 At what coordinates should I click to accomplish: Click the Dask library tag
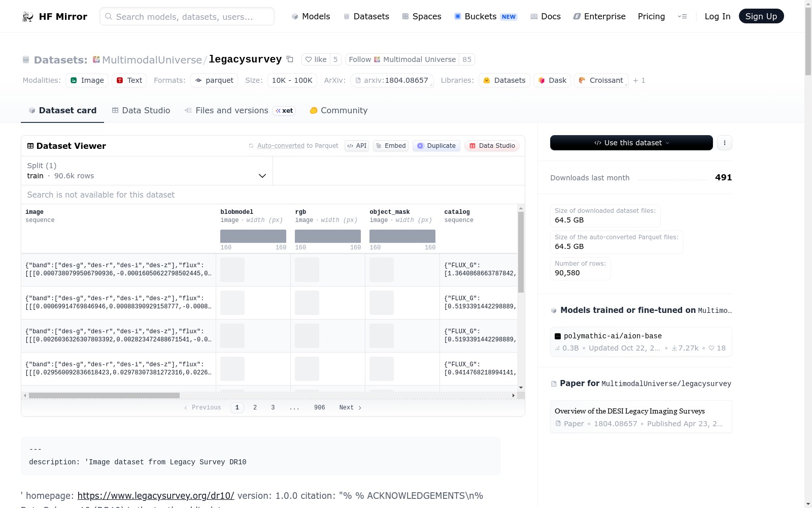pos(552,80)
